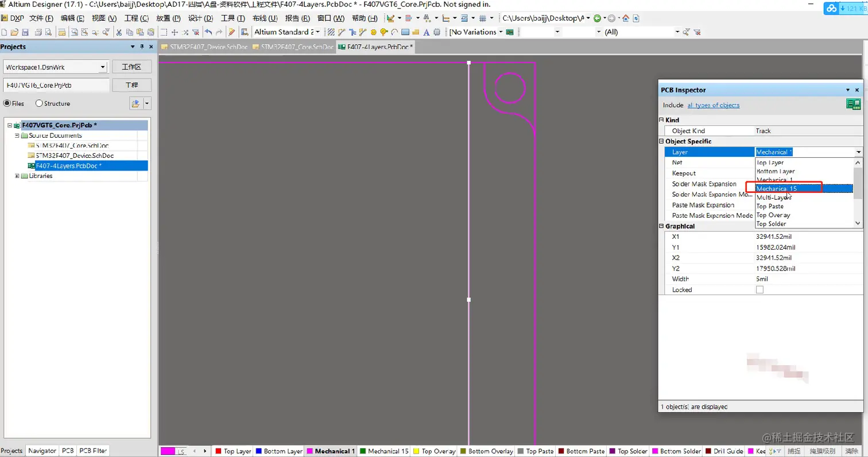This screenshot has width=868, height=457.
Task: Collapse the Graphical section
Action: tap(661, 226)
